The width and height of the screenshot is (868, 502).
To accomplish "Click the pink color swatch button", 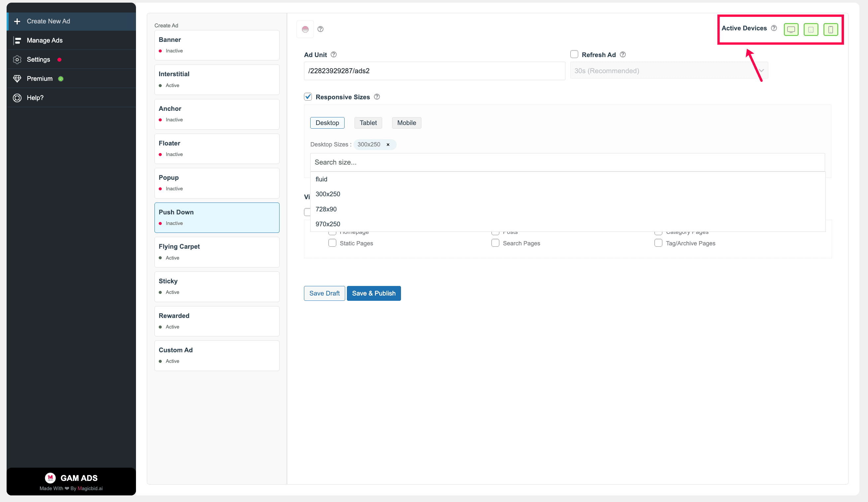I will (x=305, y=29).
